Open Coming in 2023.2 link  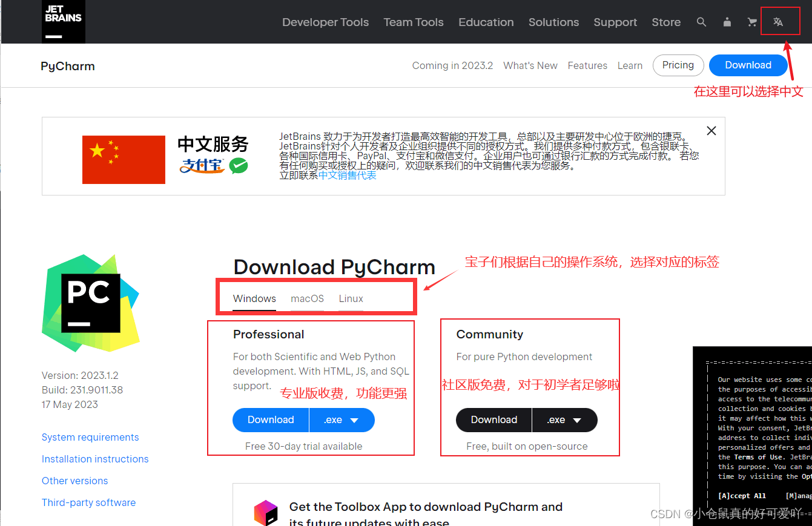(452, 65)
